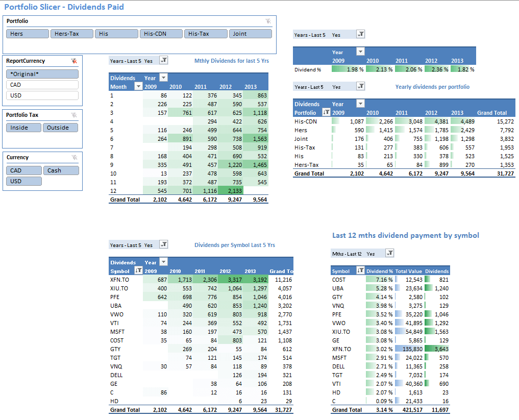Image resolution: width=519 pixels, height=420 pixels.
Task: Clear the ReportCurrency slicer filter
Action: [75, 61]
